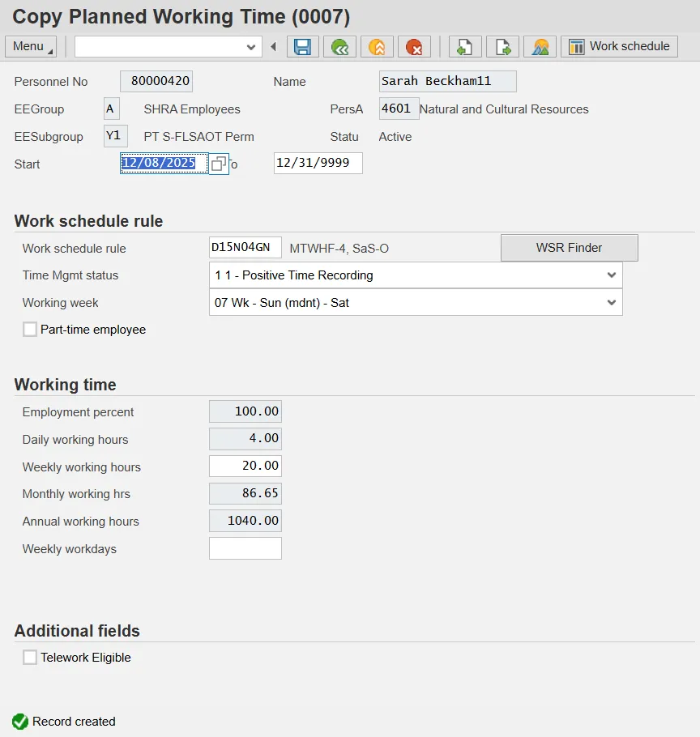
Task: Click the Weekly working hours field
Action: coord(245,466)
